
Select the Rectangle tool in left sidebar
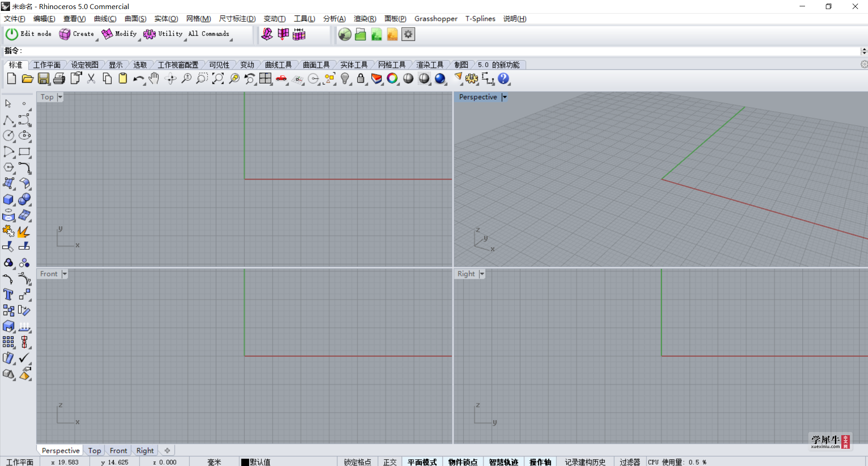(24, 152)
